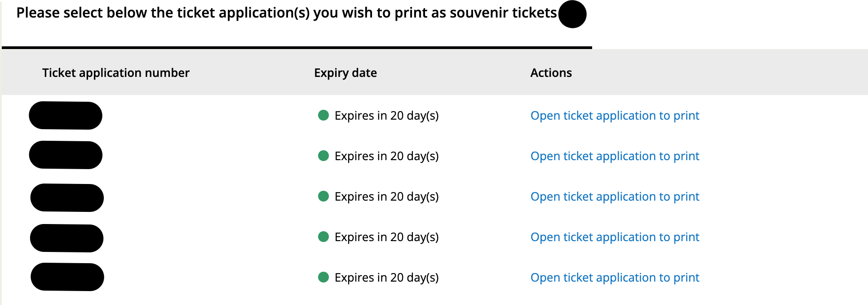
Task: Open third ticket application to print
Action: [x=615, y=197]
